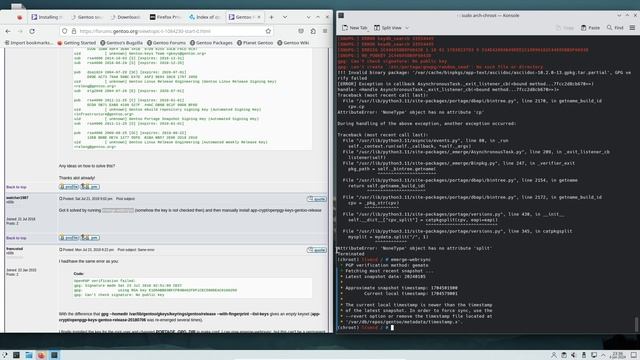Screen dimensions: 640x360
Task: Click the show desktop button in taskbar
Action: 634,355
